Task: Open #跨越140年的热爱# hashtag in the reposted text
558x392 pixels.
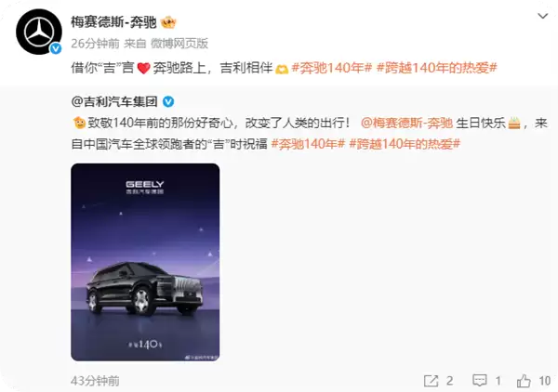Action: point(405,144)
